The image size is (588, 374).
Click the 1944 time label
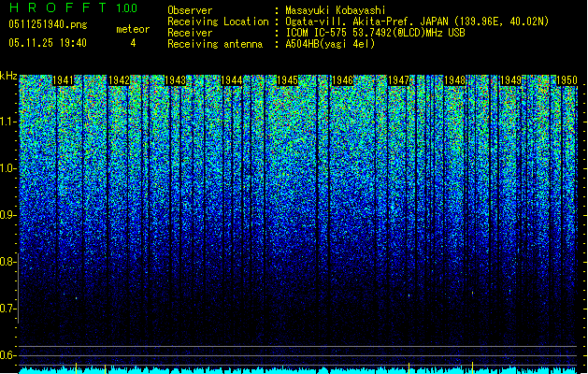pyautogui.click(x=232, y=80)
